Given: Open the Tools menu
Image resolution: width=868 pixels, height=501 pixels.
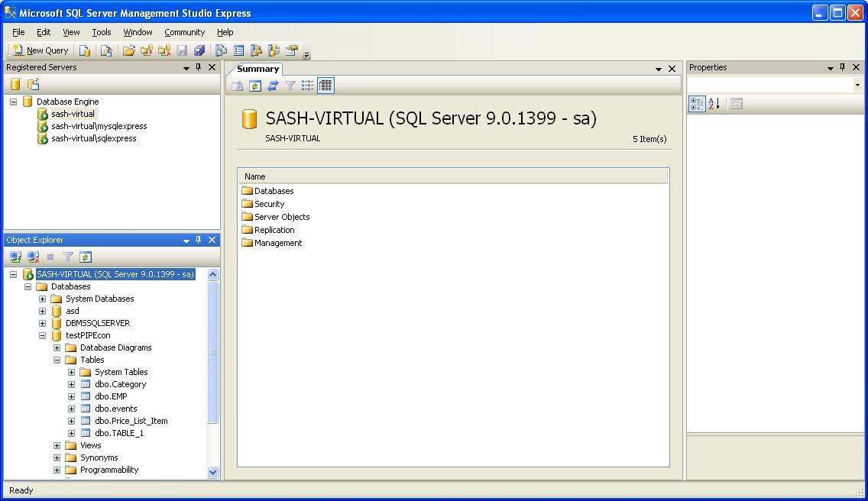Looking at the screenshot, I should pyautogui.click(x=102, y=32).
